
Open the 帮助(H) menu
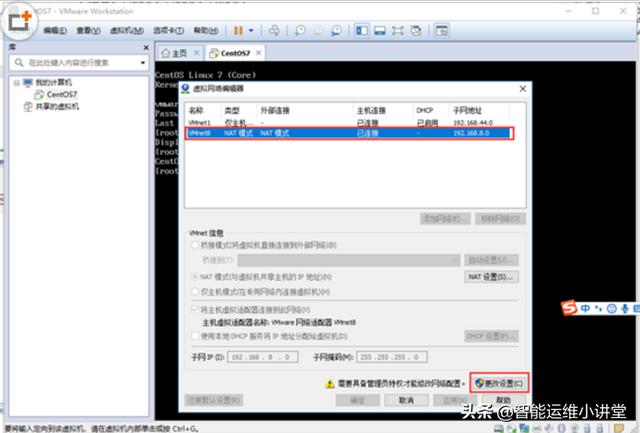205,31
